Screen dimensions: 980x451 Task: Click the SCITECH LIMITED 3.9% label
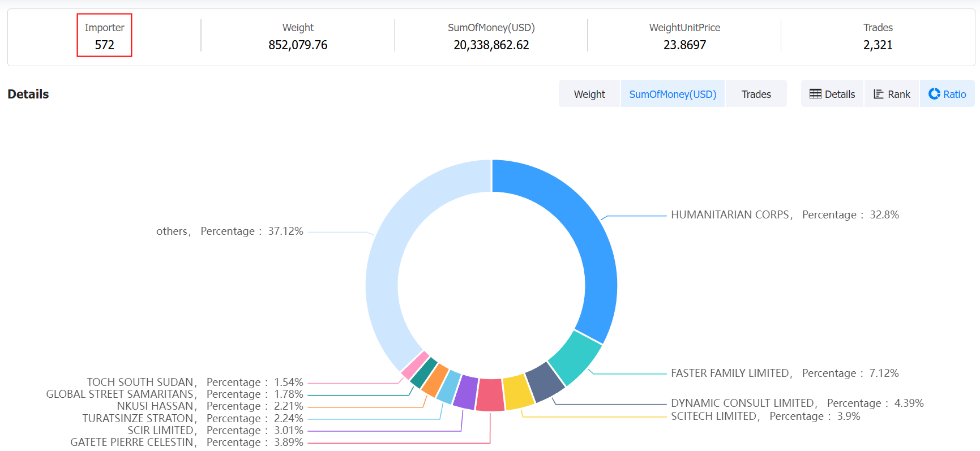click(765, 416)
